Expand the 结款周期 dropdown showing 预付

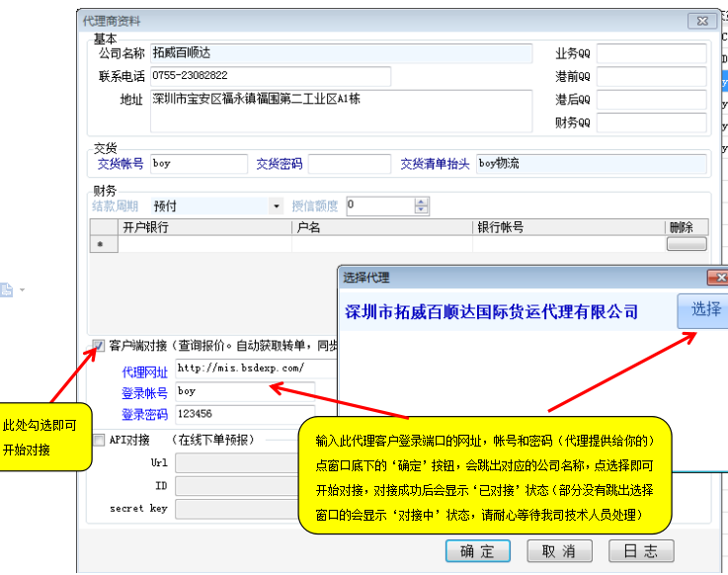276,206
